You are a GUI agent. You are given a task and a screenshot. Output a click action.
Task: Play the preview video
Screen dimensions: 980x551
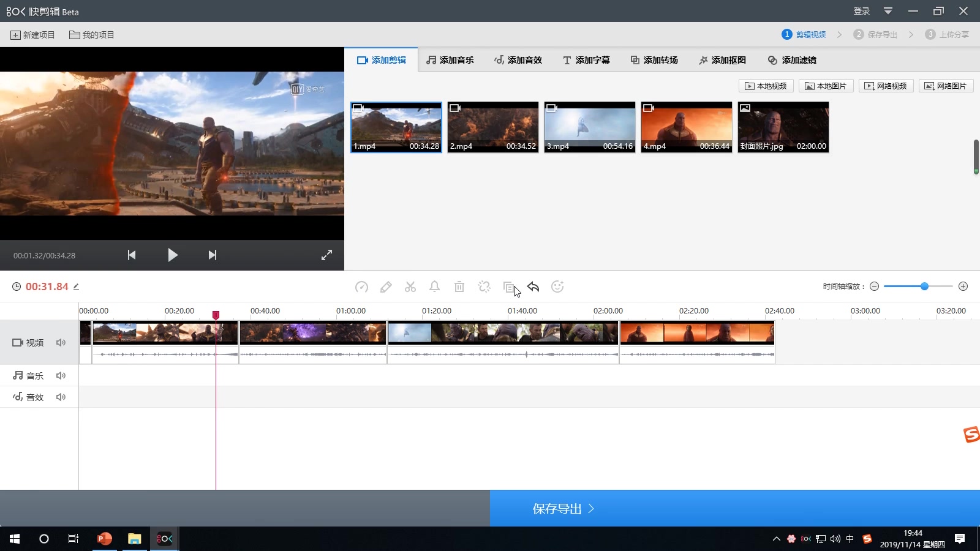173,255
